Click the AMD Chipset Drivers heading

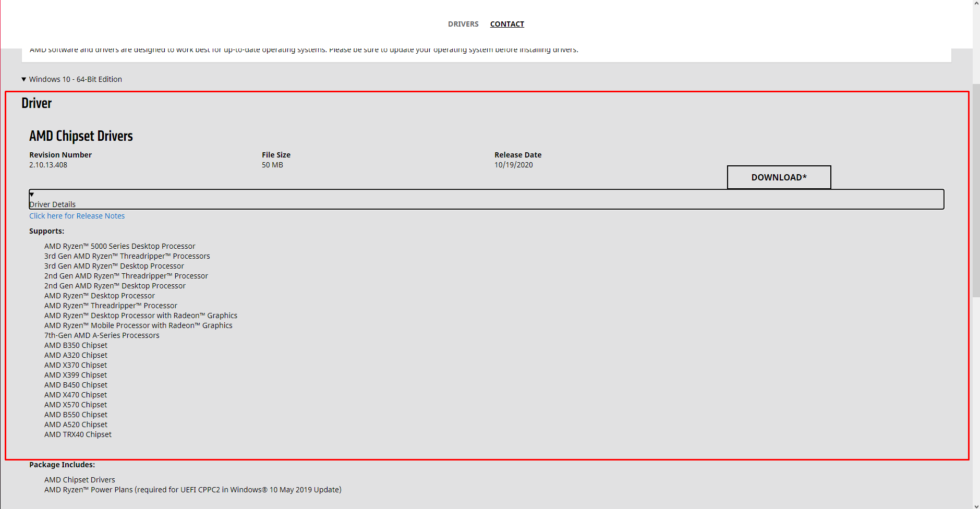point(81,136)
